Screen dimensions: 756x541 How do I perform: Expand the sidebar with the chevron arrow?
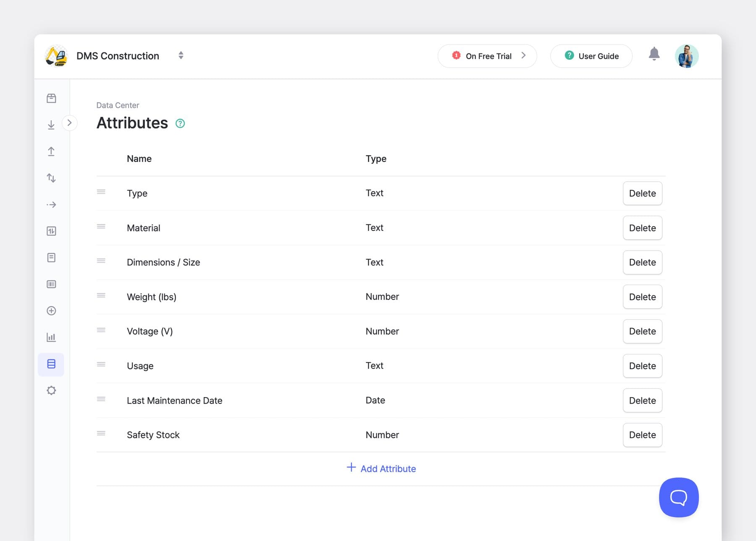click(x=70, y=123)
